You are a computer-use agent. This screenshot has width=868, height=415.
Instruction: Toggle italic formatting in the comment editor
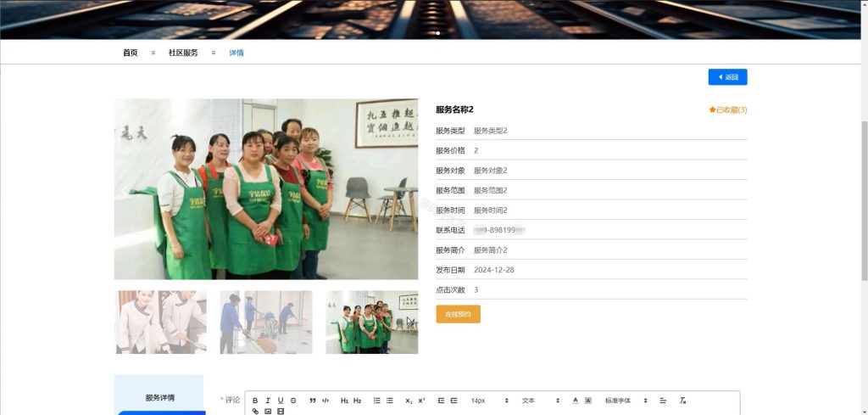coord(268,401)
